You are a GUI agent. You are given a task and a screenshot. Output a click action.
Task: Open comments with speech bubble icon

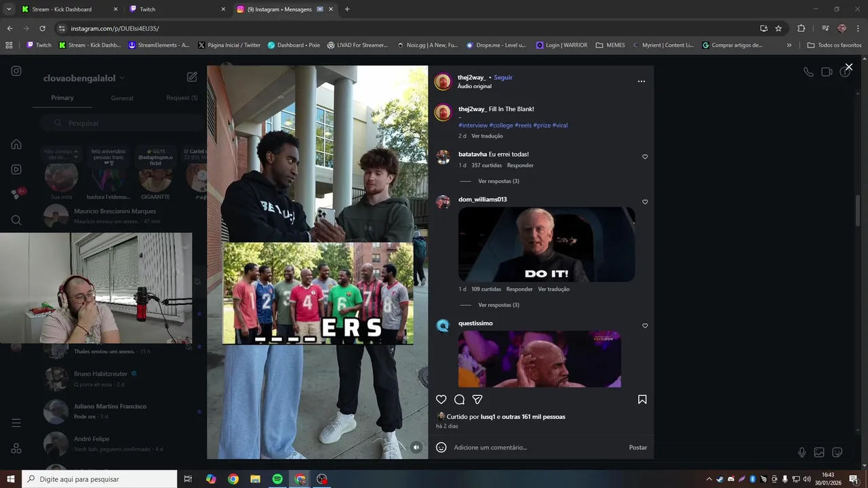460,399
